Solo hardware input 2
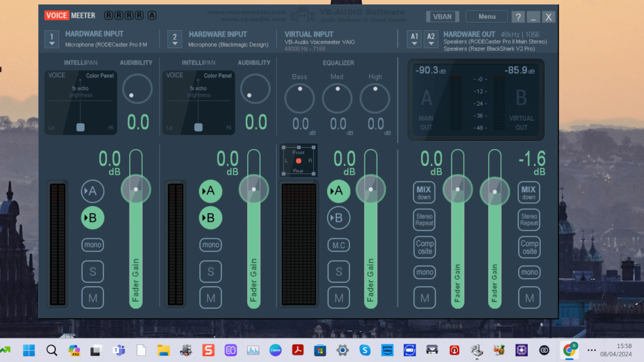Image resolution: width=644 pixels, height=362 pixels. coord(211,271)
